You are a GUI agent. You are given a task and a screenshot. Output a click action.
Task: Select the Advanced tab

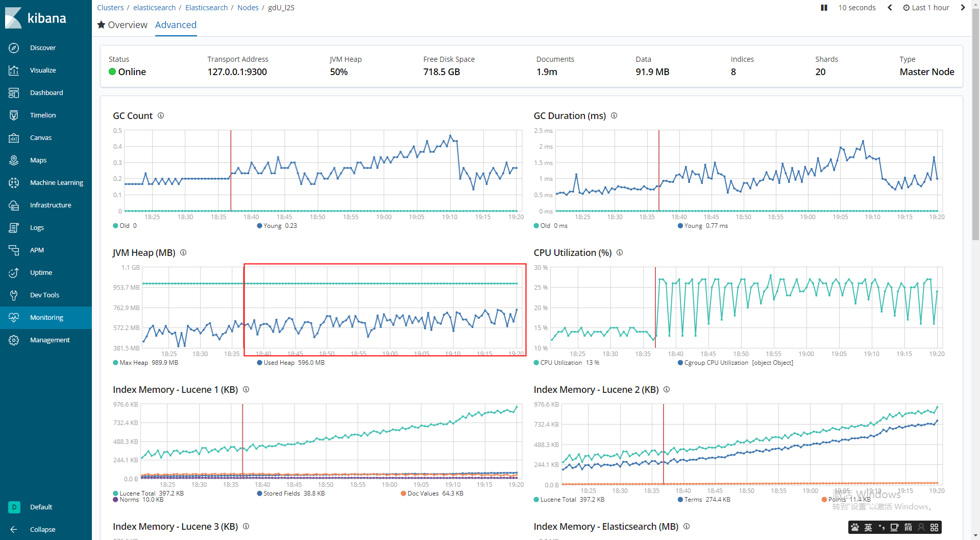(176, 25)
